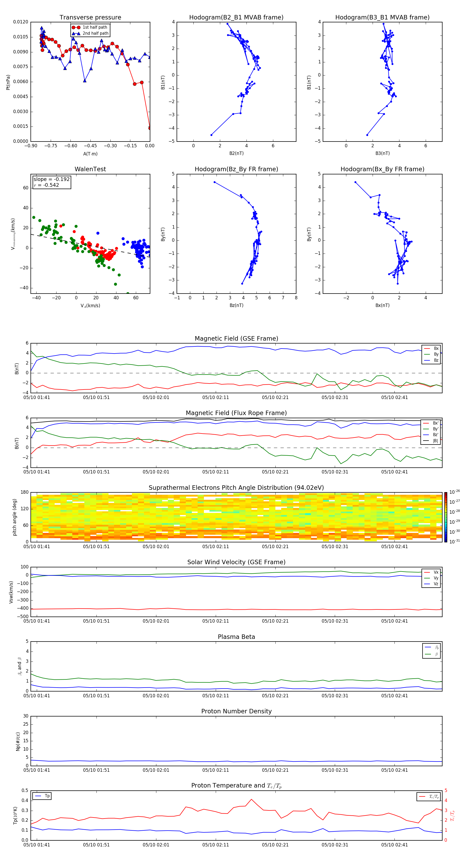Select the Vx entry in the velocity legend
Image resolution: width=473 pixels, height=868 pixels.
[x=431, y=572]
